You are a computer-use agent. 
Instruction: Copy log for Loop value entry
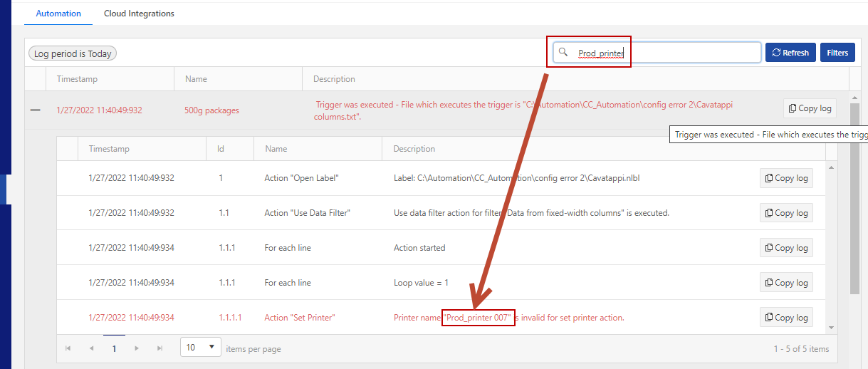(786, 283)
